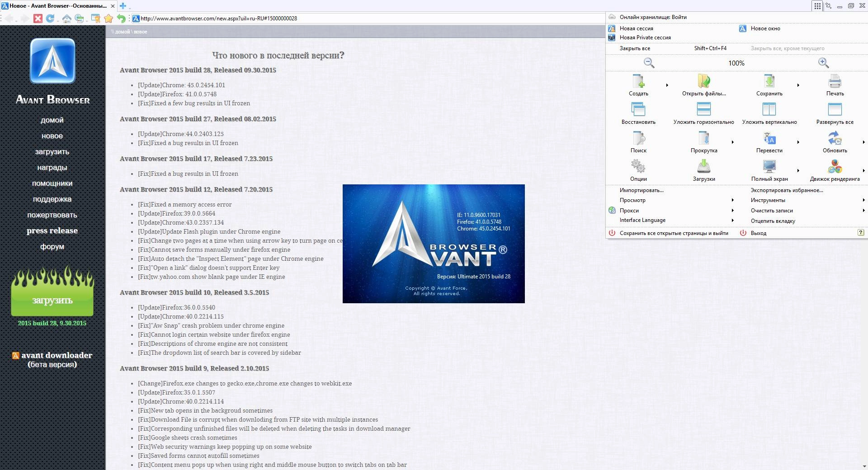The width and height of the screenshot is (868, 470).
Task: Expand Движок рендеринга submenu arrow
Action: point(863,170)
